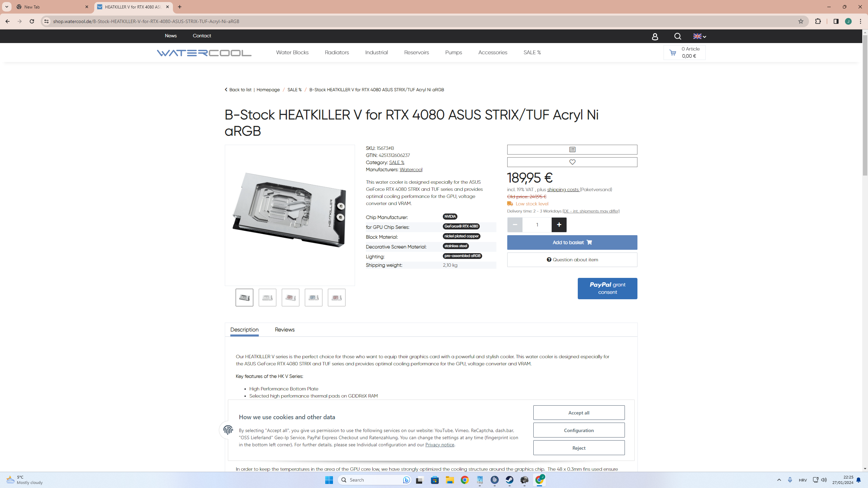Screen dimensions: 868x488
Task: Accept all cookies
Action: [x=578, y=412]
